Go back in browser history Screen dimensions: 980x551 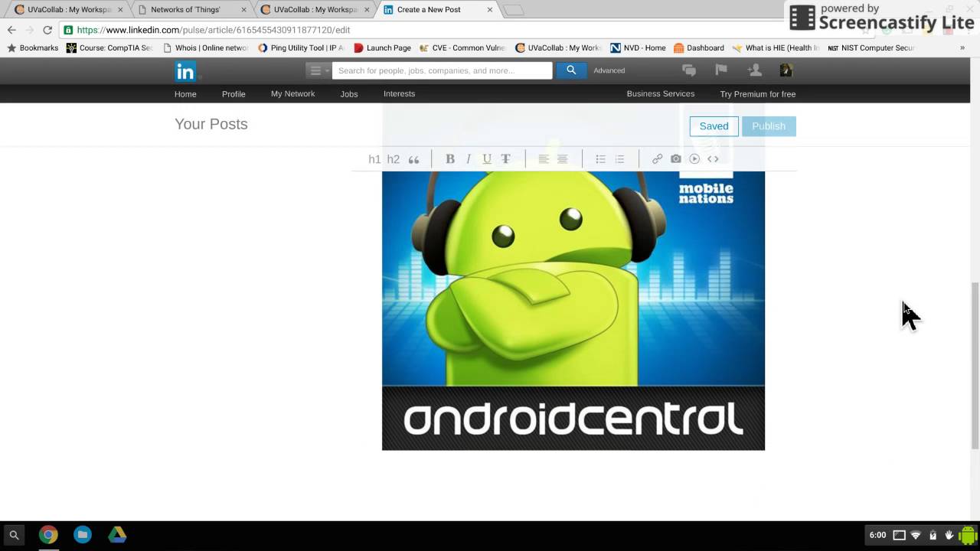(x=11, y=30)
